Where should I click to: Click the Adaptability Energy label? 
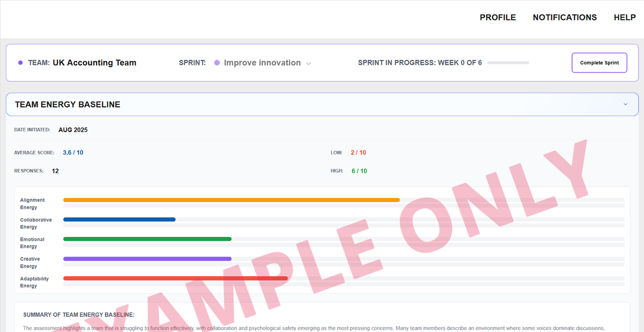pyautogui.click(x=34, y=282)
